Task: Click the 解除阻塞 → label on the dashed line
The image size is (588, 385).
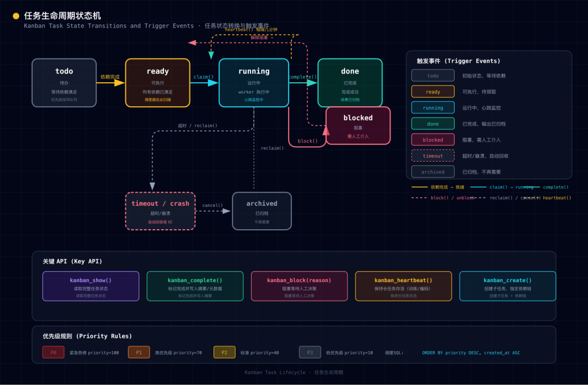Action: [x=262, y=38]
